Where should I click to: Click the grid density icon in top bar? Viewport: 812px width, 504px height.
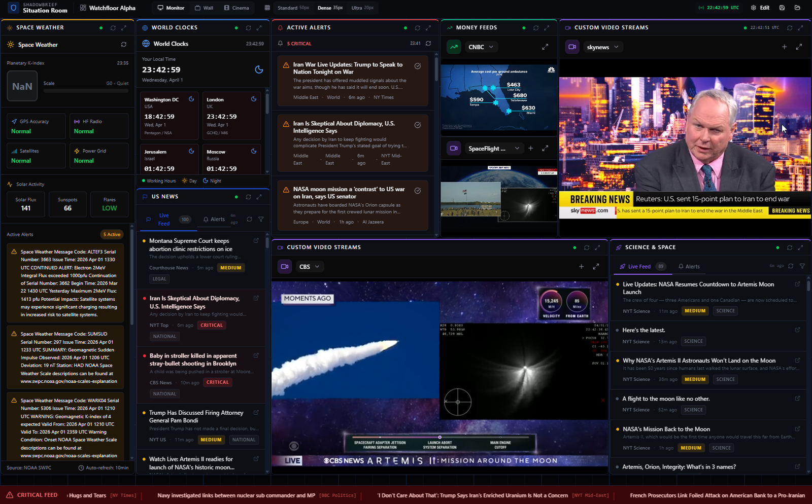[267, 8]
